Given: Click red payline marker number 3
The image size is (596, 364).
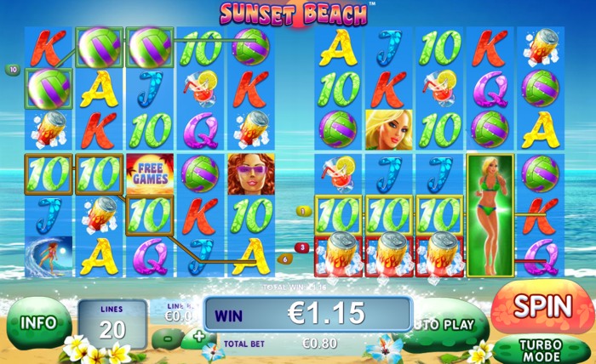Looking at the screenshot, I should click(x=302, y=247).
